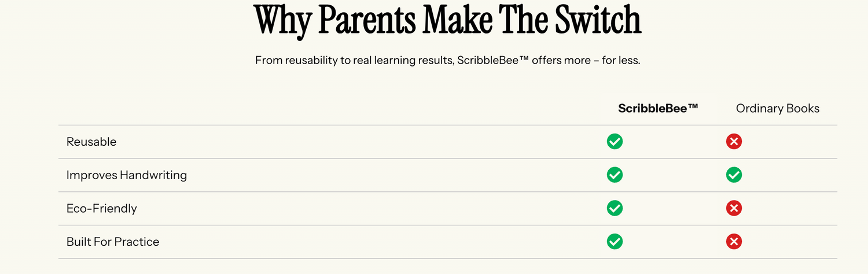Select the Ordinary Books column header

tap(778, 108)
